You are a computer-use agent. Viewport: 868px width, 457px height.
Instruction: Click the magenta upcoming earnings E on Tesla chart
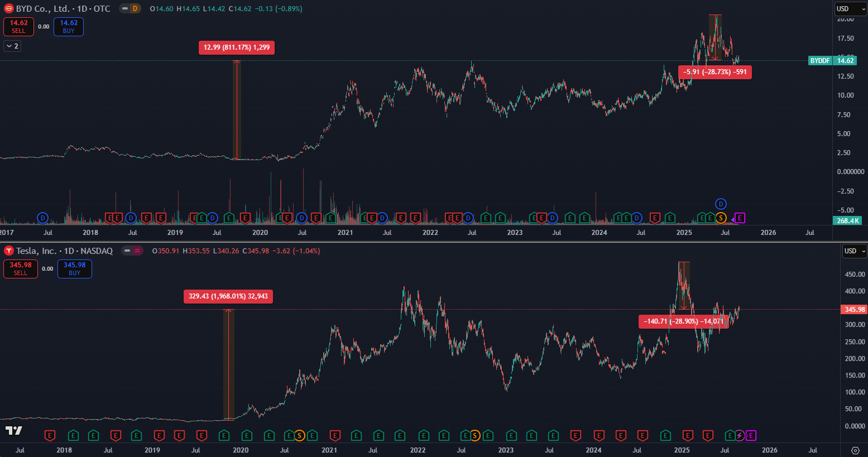point(751,435)
